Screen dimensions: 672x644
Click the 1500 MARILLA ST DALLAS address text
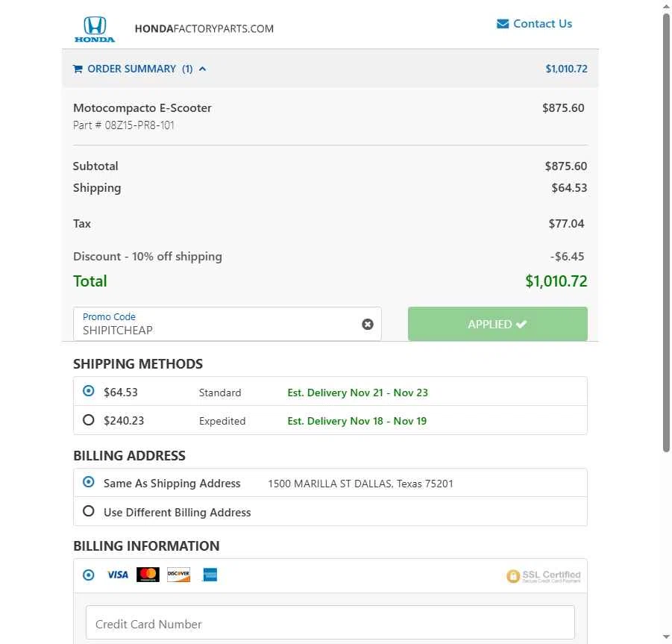[360, 484]
